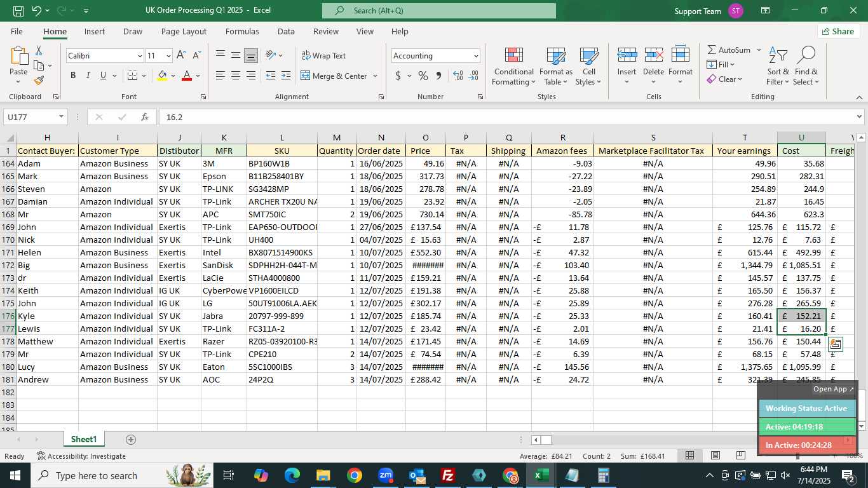Screen dimensions: 868x488
Task: Click the Format Painter brush
Action: pos(39,80)
